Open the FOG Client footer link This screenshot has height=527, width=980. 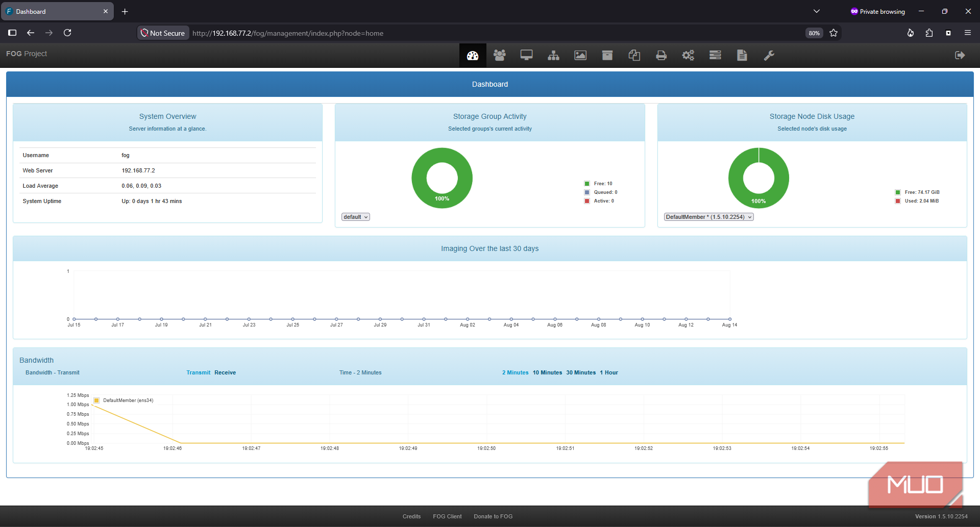447,516
